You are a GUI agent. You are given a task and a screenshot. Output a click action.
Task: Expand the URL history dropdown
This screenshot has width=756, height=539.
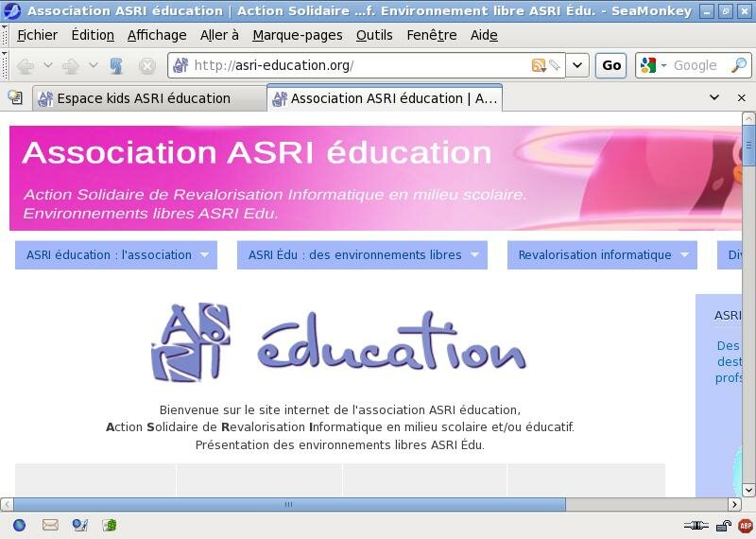[577, 65]
